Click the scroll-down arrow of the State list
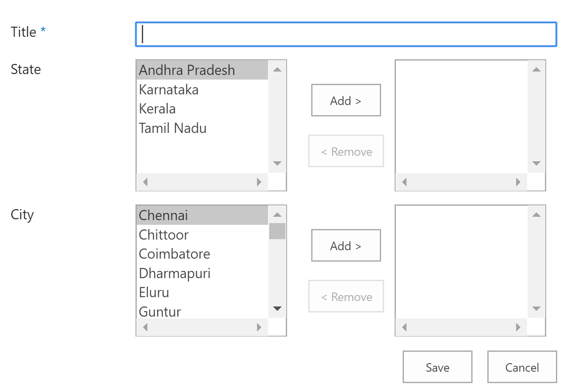 tap(277, 163)
